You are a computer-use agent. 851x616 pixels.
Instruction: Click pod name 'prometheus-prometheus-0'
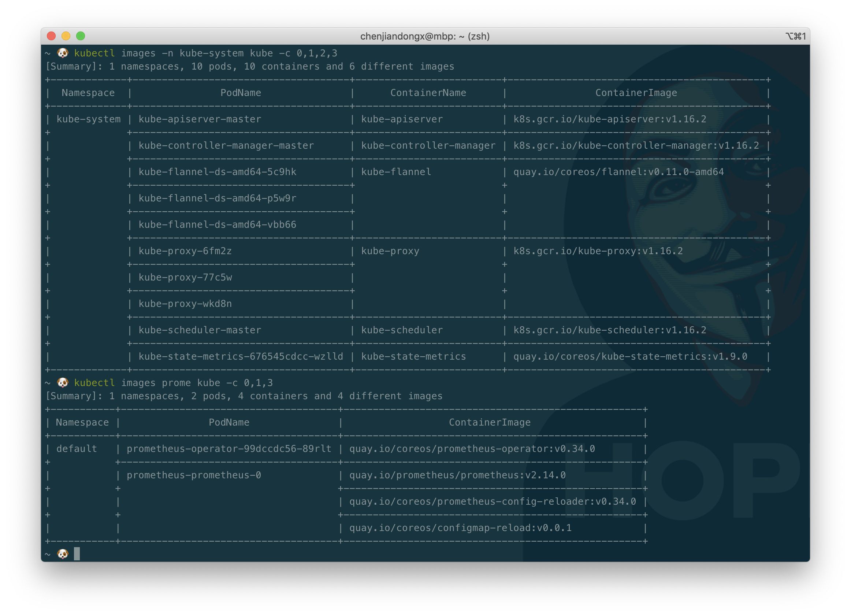click(x=194, y=475)
